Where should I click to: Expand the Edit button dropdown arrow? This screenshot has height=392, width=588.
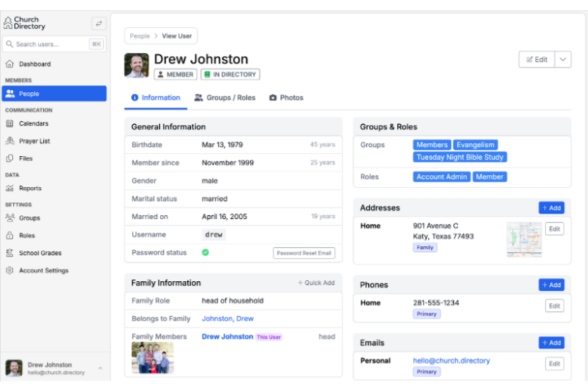[563, 60]
